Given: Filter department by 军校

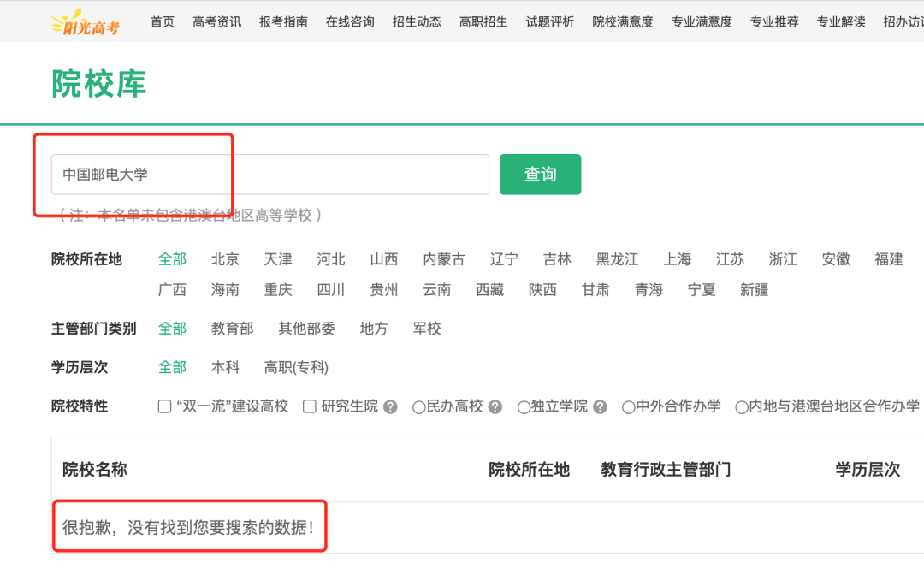Looking at the screenshot, I should [x=427, y=329].
